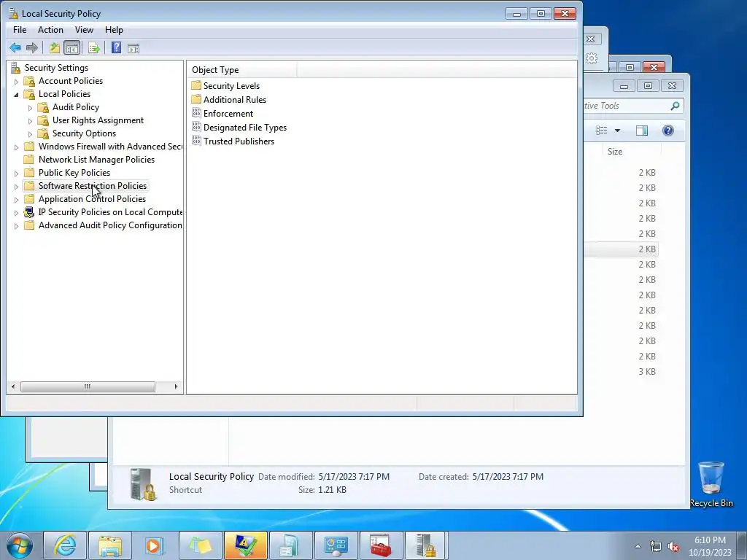Expand the Software Restriction Policies arrow
The height and width of the screenshot is (560, 747).
tap(16, 187)
